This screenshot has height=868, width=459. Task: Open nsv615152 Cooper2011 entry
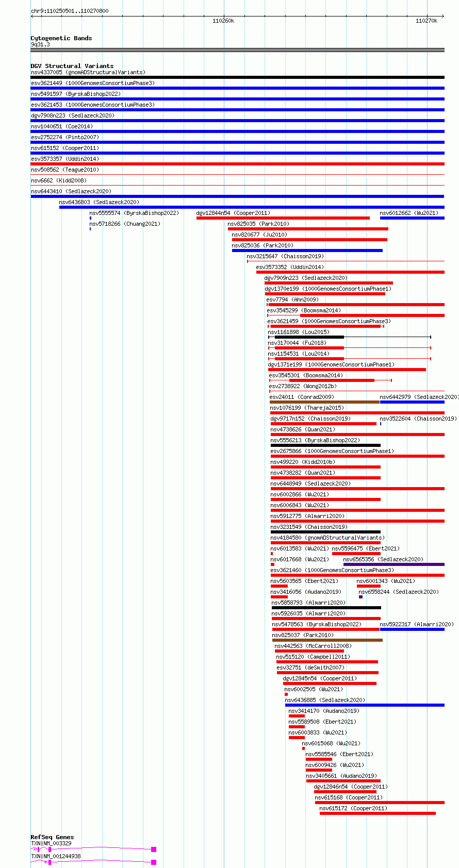coord(65,148)
